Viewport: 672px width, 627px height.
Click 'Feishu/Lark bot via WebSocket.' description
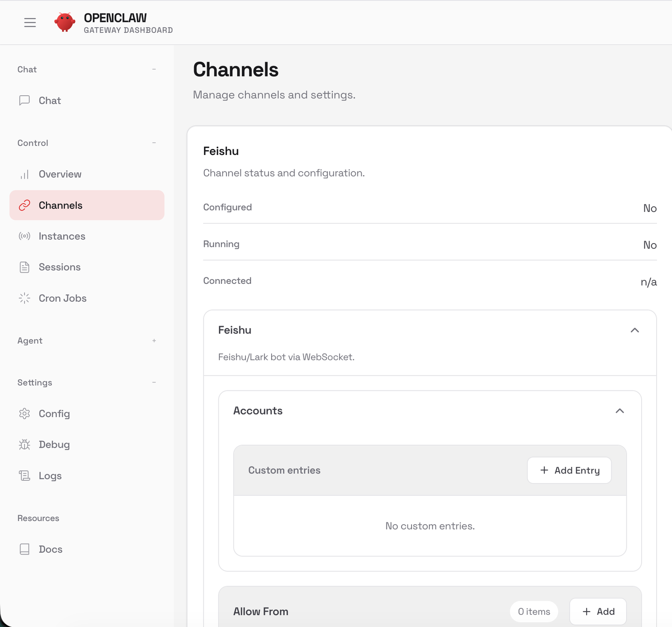point(287,357)
